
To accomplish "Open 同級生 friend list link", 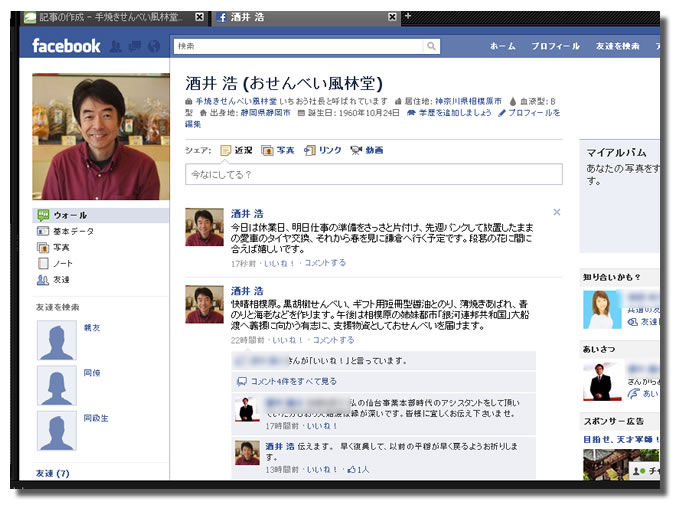I will [x=96, y=418].
